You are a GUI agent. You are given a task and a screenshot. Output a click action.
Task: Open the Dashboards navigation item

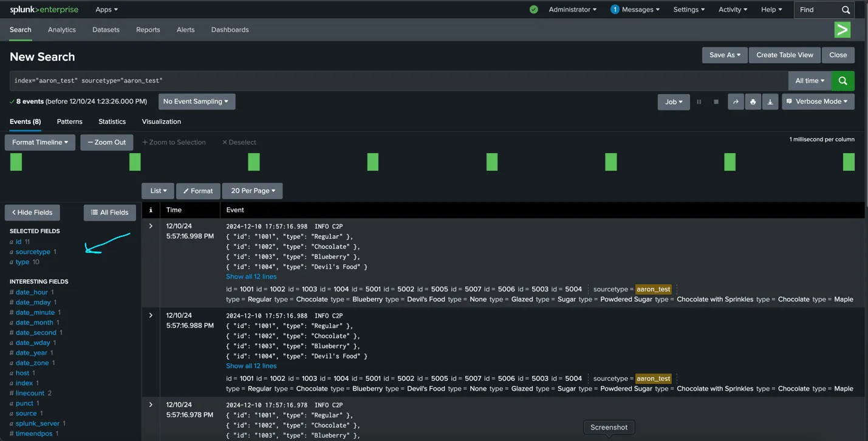pyautogui.click(x=230, y=30)
